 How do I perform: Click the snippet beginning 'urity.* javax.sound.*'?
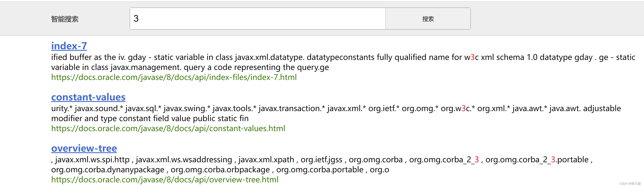(x=336, y=113)
